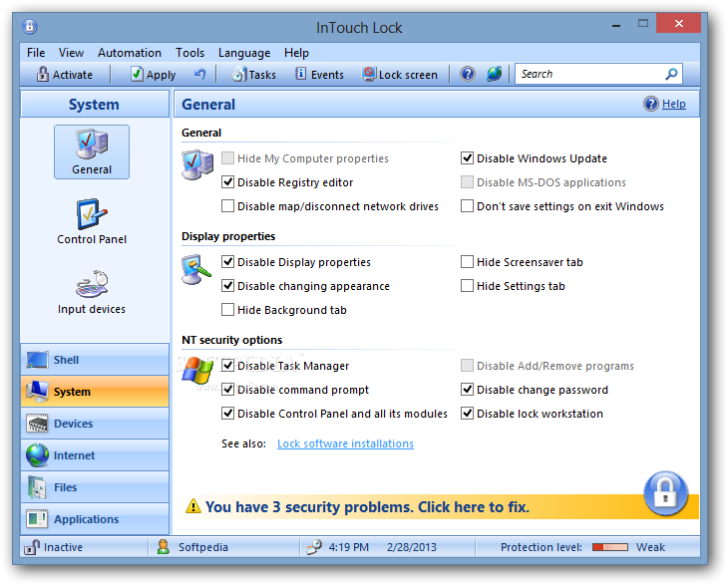Click the Lock screen toolbar button

click(x=400, y=74)
